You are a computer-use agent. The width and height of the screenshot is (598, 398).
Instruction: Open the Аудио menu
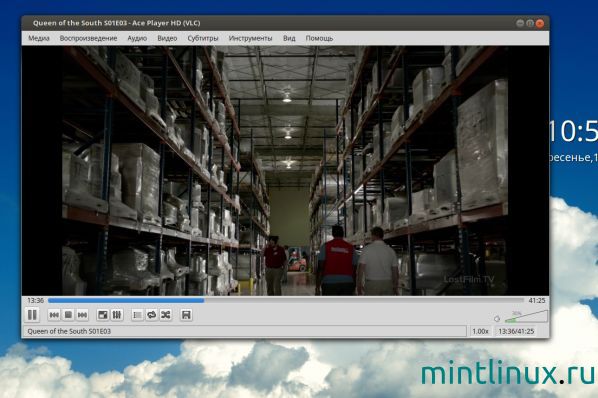pyautogui.click(x=137, y=38)
